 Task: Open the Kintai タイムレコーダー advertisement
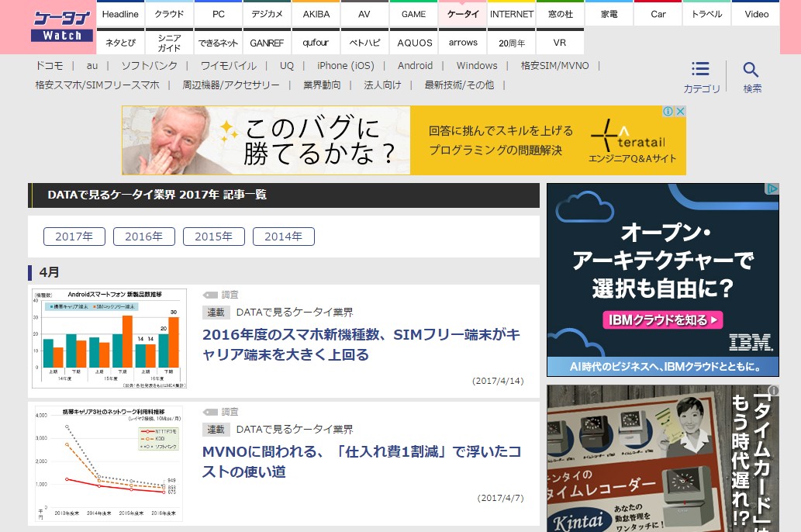662,458
